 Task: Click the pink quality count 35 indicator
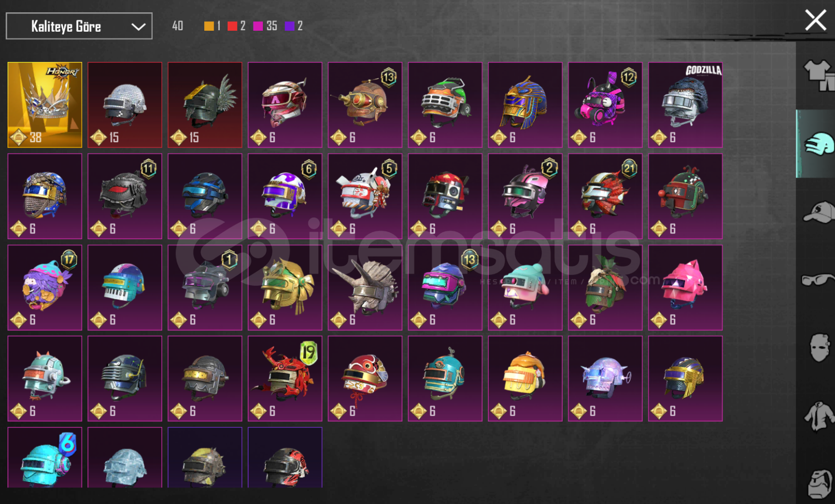pyautogui.click(x=265, y=26)
